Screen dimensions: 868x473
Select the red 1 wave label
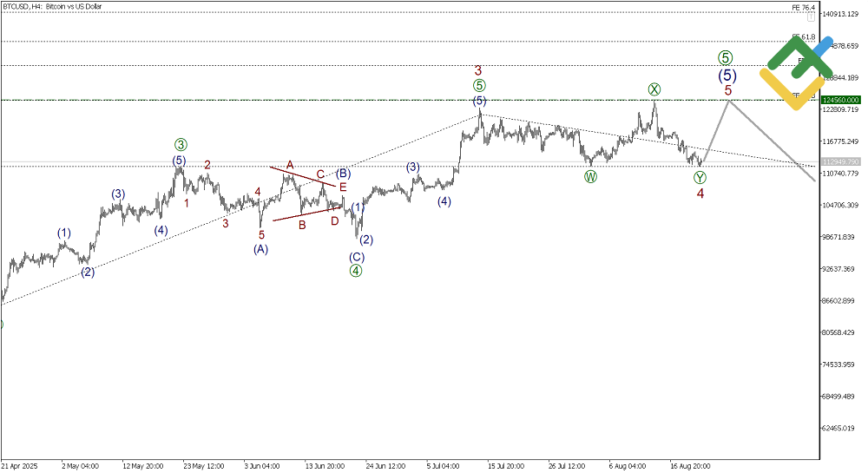point(187,203)
